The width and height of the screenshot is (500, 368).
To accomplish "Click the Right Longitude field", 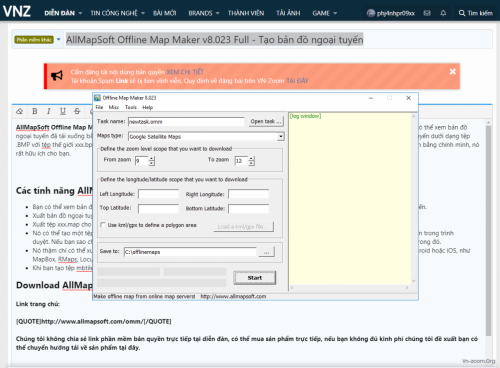I will (248, 194).
